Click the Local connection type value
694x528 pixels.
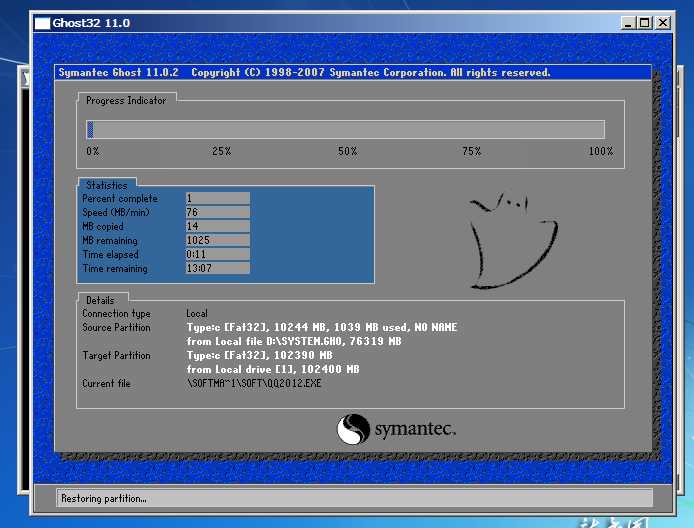click(x=197, y=313)
